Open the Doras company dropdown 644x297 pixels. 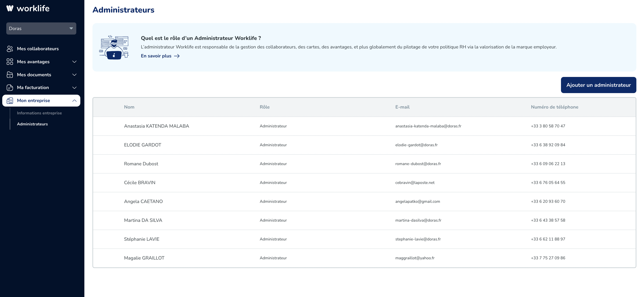coord(41,28)
